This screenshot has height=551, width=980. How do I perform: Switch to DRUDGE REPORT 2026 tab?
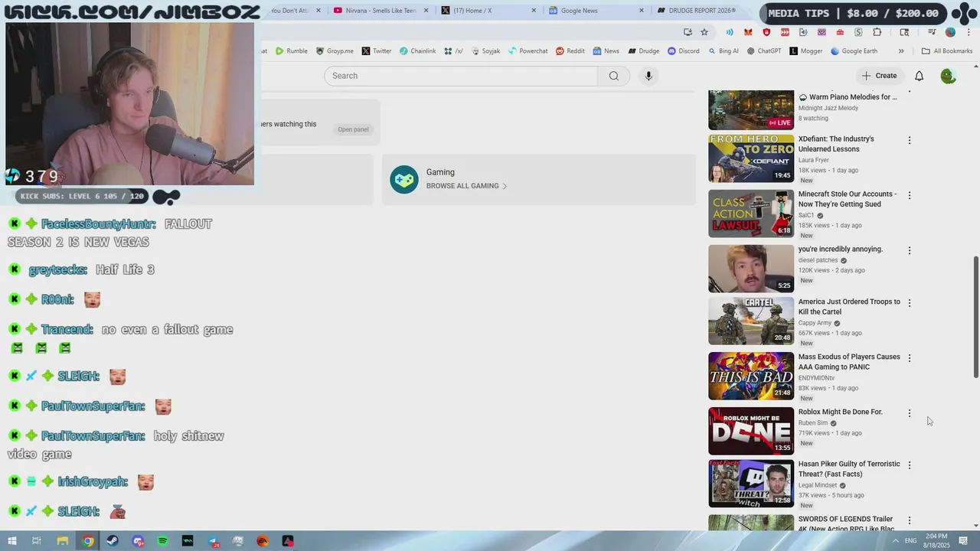698,11
